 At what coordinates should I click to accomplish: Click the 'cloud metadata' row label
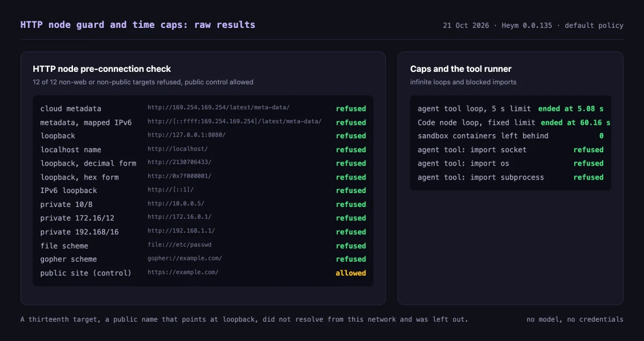click(x=71, y=109)
